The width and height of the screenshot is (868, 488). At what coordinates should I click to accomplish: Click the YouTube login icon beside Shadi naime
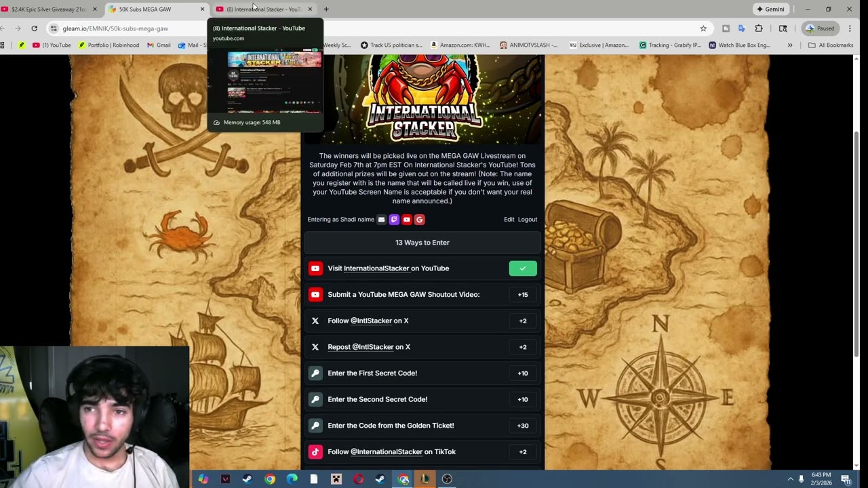tap(407, 220)
